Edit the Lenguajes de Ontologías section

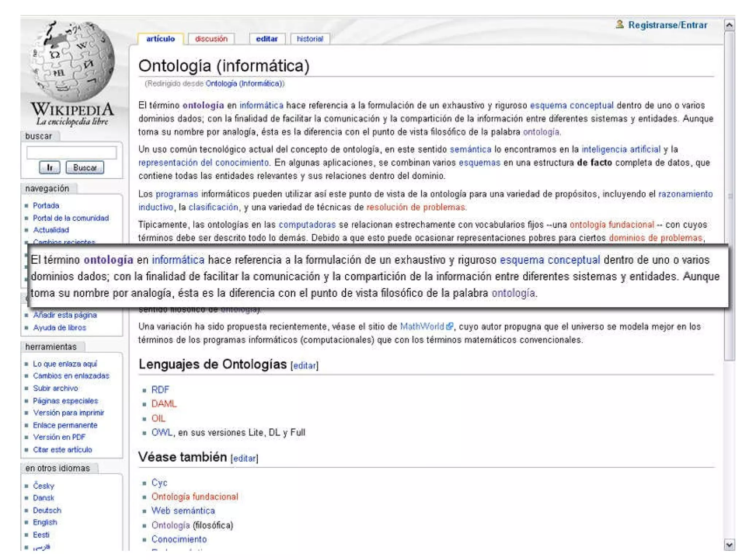(304, 365)
